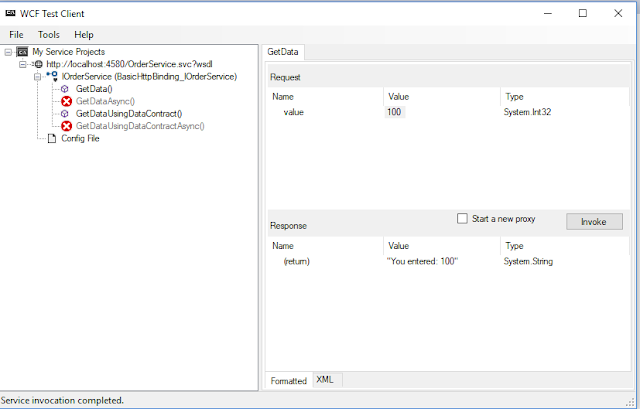Click the status text Service invocation completed
Viewport: 640px width, 409px height.
62,400
